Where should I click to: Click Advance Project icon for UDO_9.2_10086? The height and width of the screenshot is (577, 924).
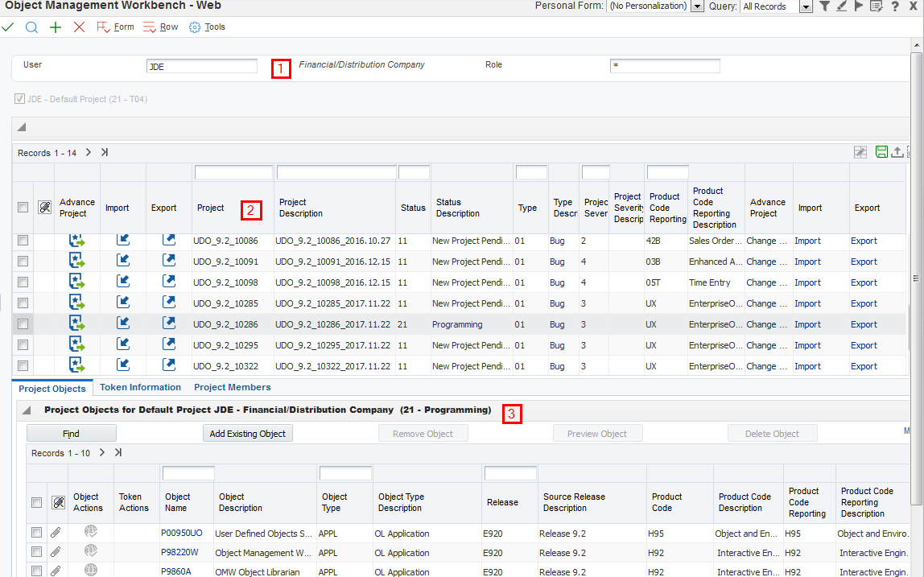tap(76, 240)
